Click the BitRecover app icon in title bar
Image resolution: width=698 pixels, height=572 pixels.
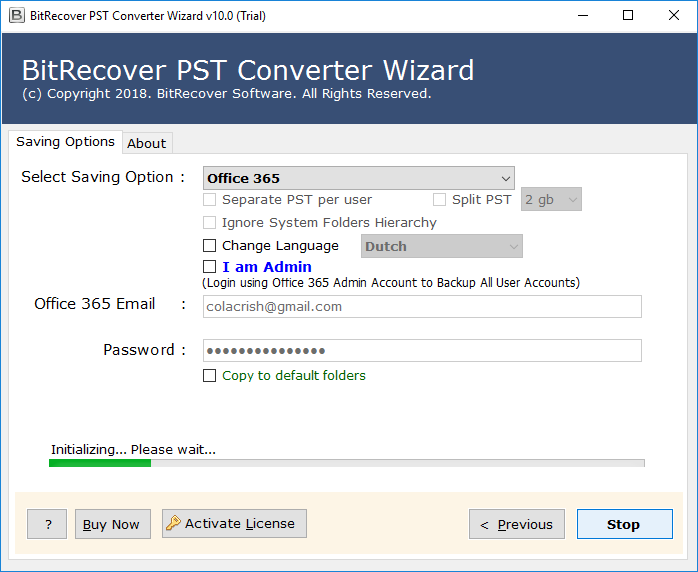tap(17, 16)
